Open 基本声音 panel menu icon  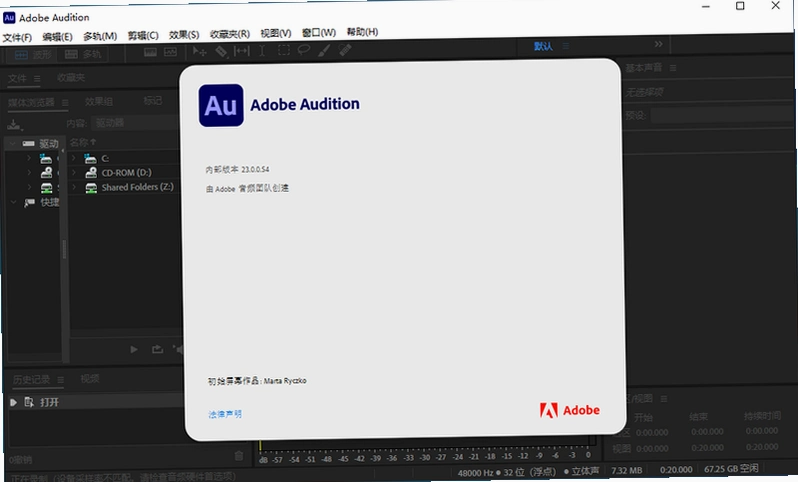[x=673, y=68]
